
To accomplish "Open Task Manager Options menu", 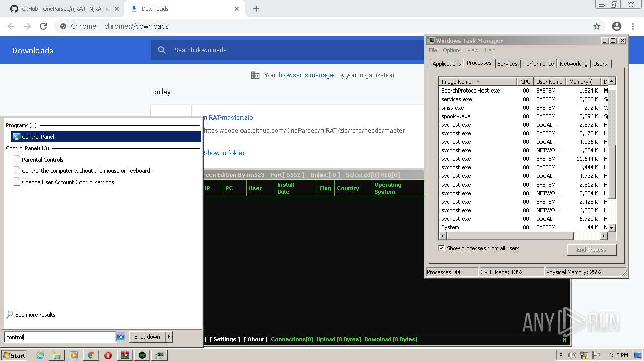I will (452, 50).
